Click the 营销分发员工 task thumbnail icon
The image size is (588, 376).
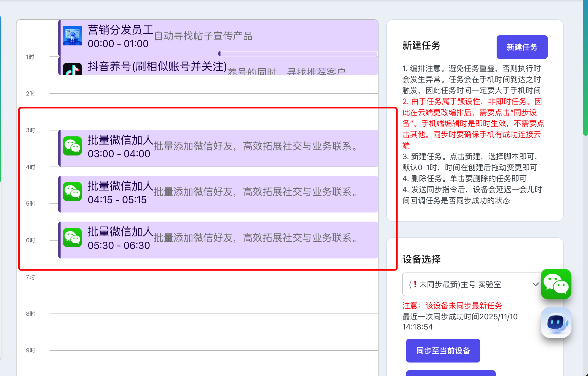click(x=72, y=36)
